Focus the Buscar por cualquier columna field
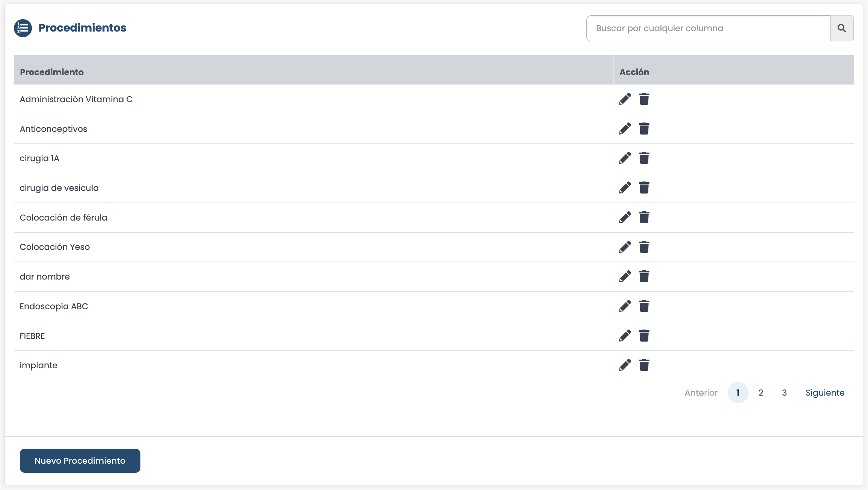Screen dimensions: 868x490 pos(708,28)
